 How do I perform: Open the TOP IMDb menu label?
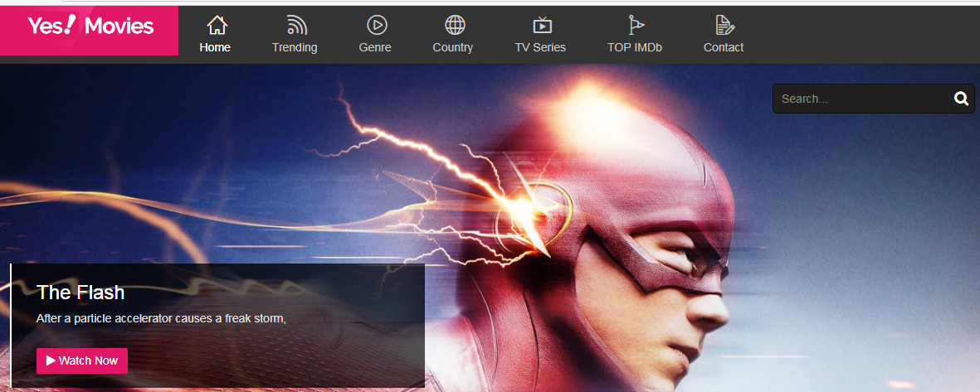point(634,47)
